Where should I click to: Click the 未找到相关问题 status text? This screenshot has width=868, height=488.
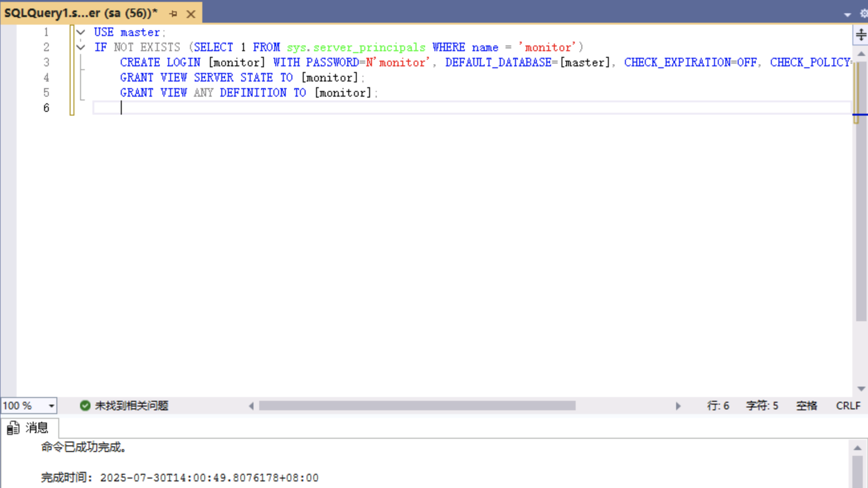[x=131, y=406]
